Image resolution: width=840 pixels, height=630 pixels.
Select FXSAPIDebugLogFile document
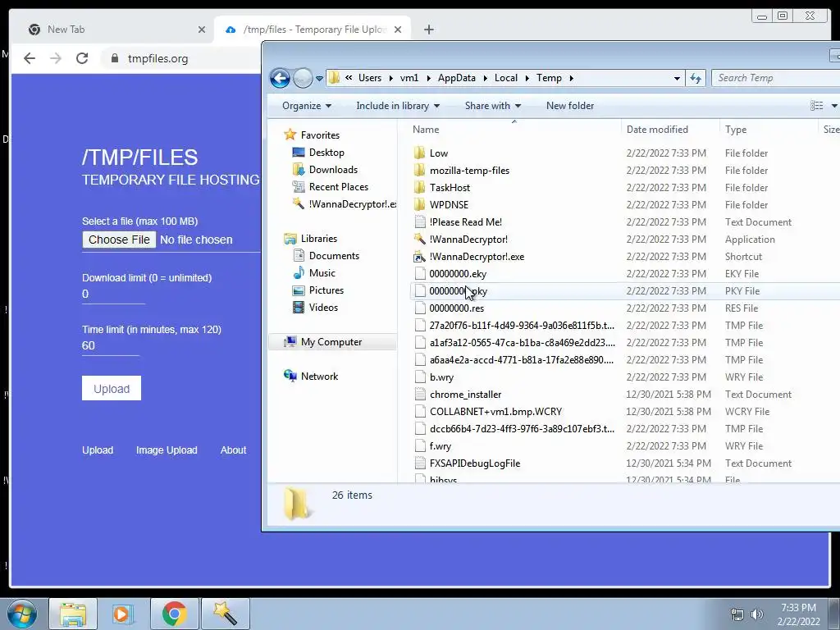click(x=475, y=463)
